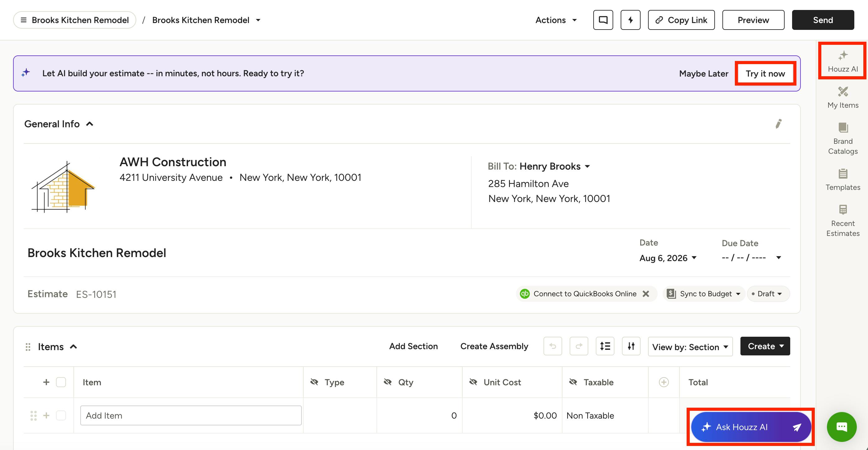Click the AWH Construction company logo
868x450 pixels.
(x=63, y=186)
